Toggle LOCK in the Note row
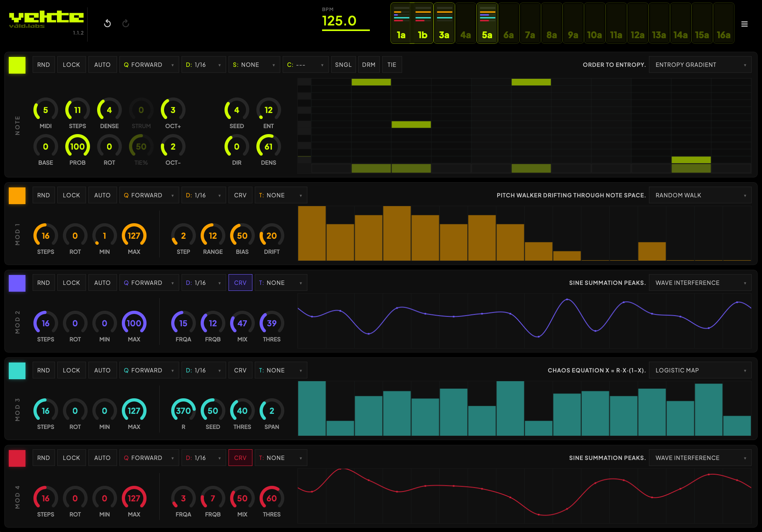This screenshot has height=532, width=762. point(71,65)
